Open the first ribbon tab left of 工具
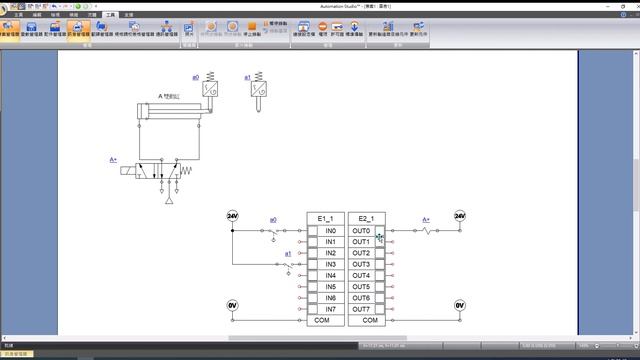 click(x=92, y=15)
